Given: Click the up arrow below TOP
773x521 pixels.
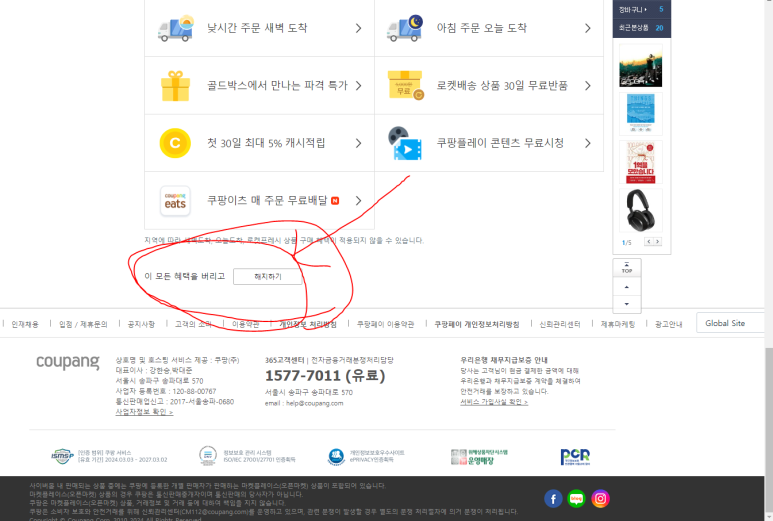Looking at the screenshot, I should [x=627, y=286].
